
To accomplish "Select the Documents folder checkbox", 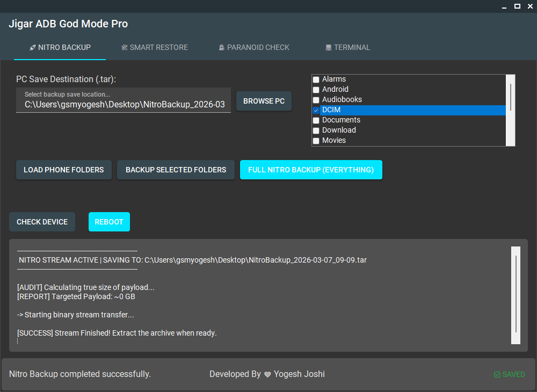I will 316,120.
